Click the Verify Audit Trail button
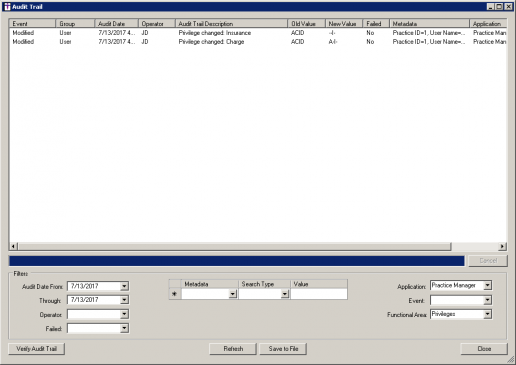This screenshot has height=365, width=516. (x=37, y=349)
